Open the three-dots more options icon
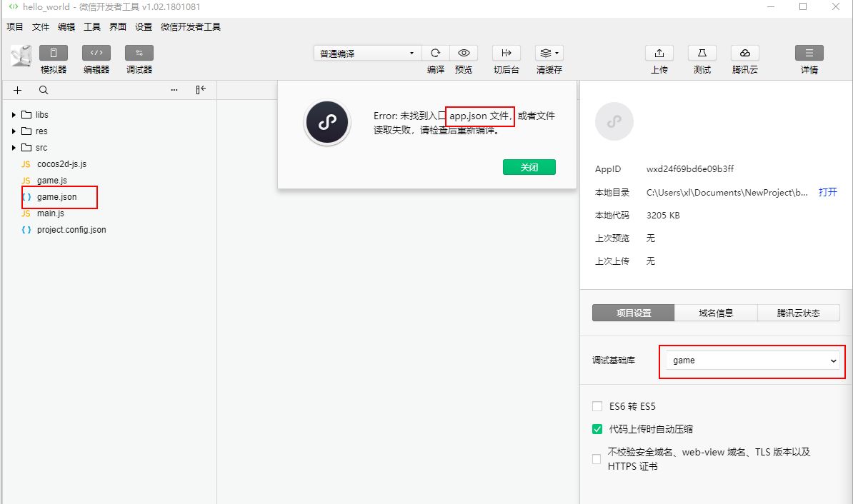This screenshot has height=504, width=853. 174,90
